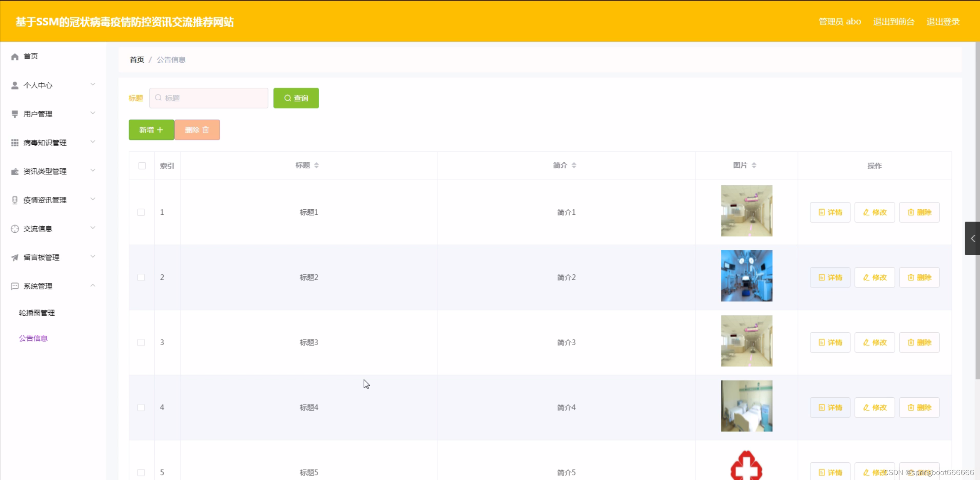Click the home icon in sidebar
This screenshot has height=480, width=980.
click(x=15, y=57)
